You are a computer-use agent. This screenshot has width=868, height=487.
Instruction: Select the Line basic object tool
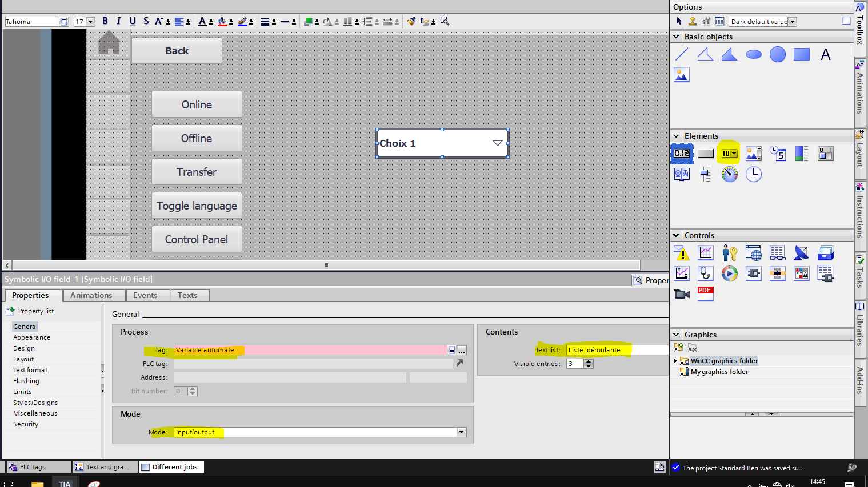point(682,54)
